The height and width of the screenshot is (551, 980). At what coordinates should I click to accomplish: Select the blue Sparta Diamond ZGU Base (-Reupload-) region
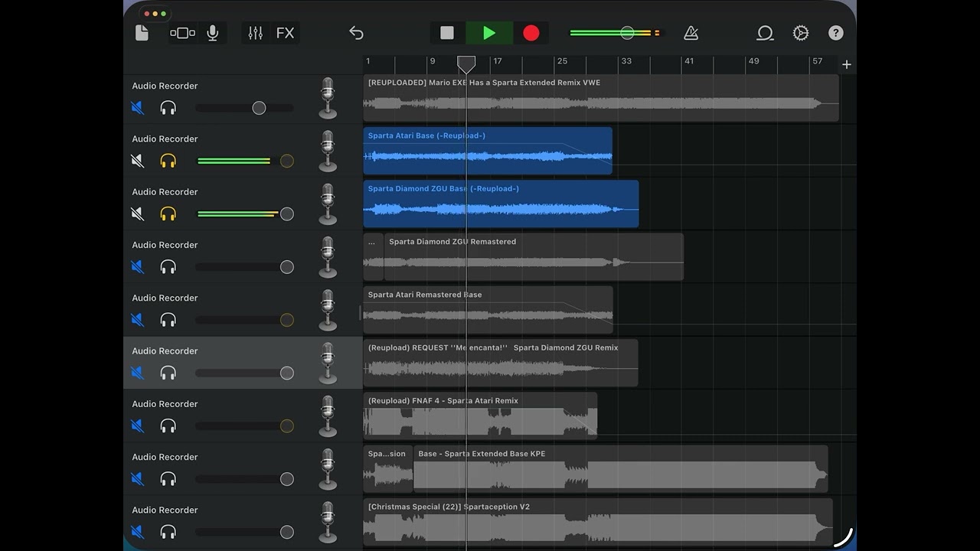coord(501,204)
